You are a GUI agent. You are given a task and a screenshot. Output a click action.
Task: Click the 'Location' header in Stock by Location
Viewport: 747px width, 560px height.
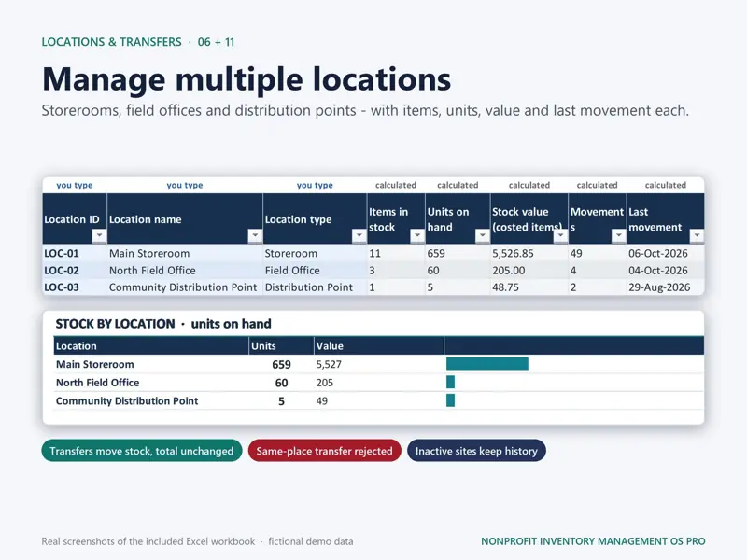151,345
